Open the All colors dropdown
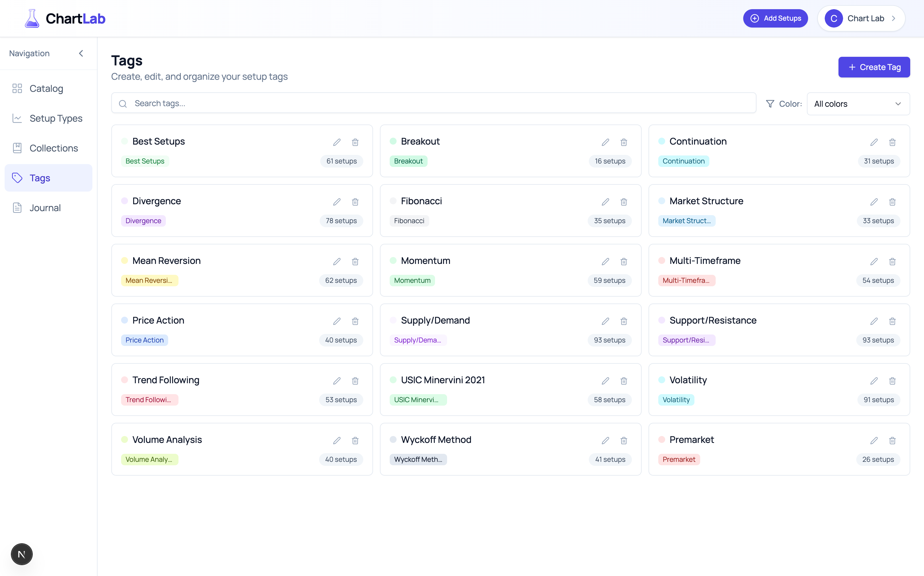This screenshot has height=576, width=924. pyautogui.click(x=858, y=104)
